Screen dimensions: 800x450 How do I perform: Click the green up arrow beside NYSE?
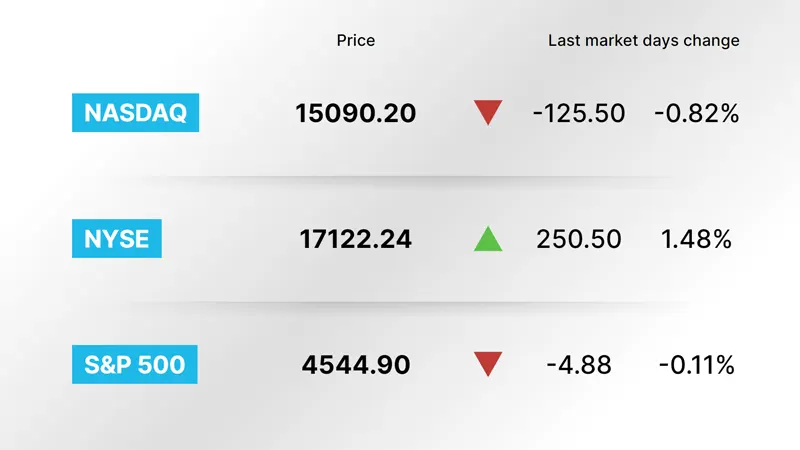[x=488, y=238]
